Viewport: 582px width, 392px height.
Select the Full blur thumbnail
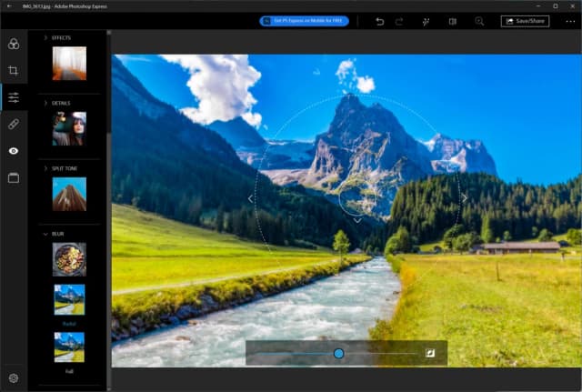tap(69, 347)
